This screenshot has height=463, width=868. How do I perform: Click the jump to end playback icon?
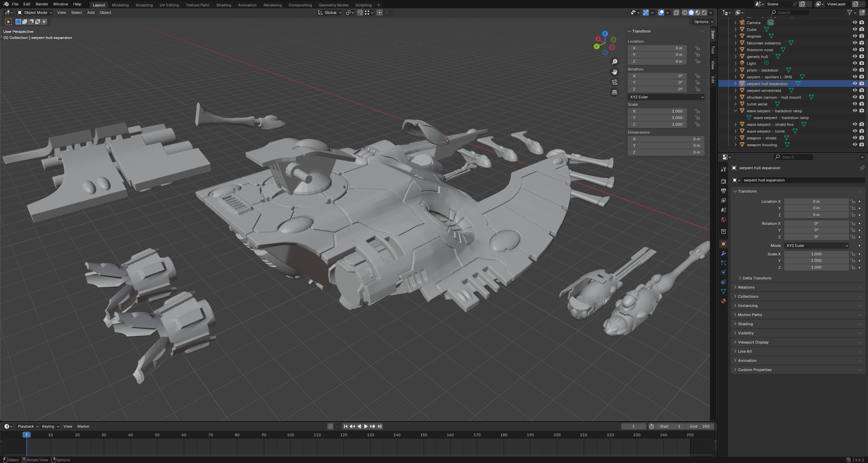380,426
